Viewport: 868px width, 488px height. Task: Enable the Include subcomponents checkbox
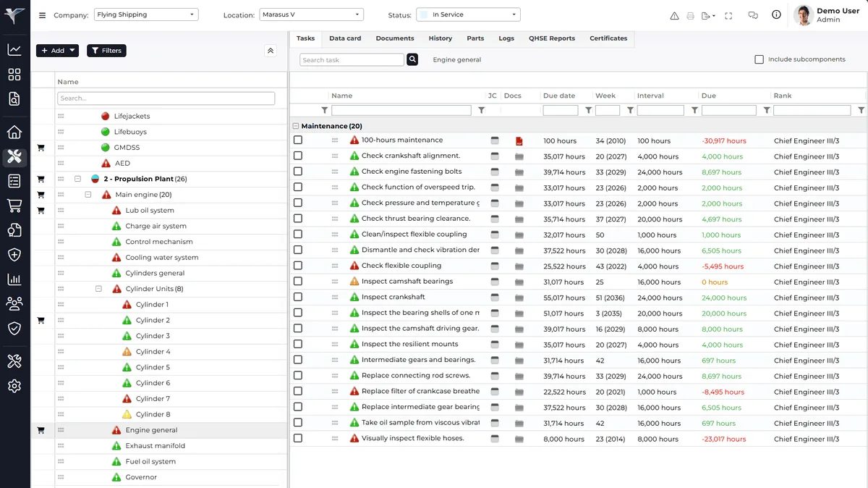(x=758, y=59)
